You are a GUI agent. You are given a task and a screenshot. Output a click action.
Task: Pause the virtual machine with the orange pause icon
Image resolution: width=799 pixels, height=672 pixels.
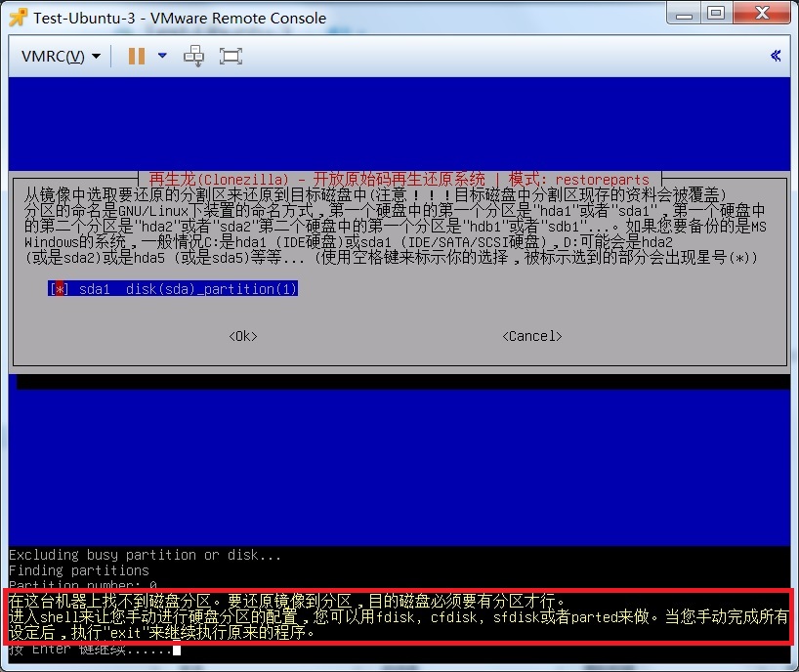point(136,56)
